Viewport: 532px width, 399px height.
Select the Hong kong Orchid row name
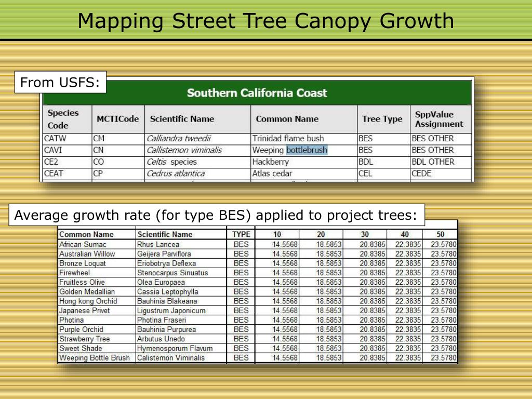coord(88,301)
